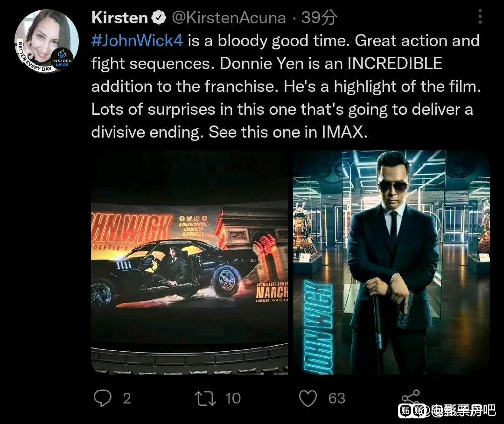Open the Donnie Yen poster image
The width and height of the screenshot is (504, 424).
tap(391, 262)
